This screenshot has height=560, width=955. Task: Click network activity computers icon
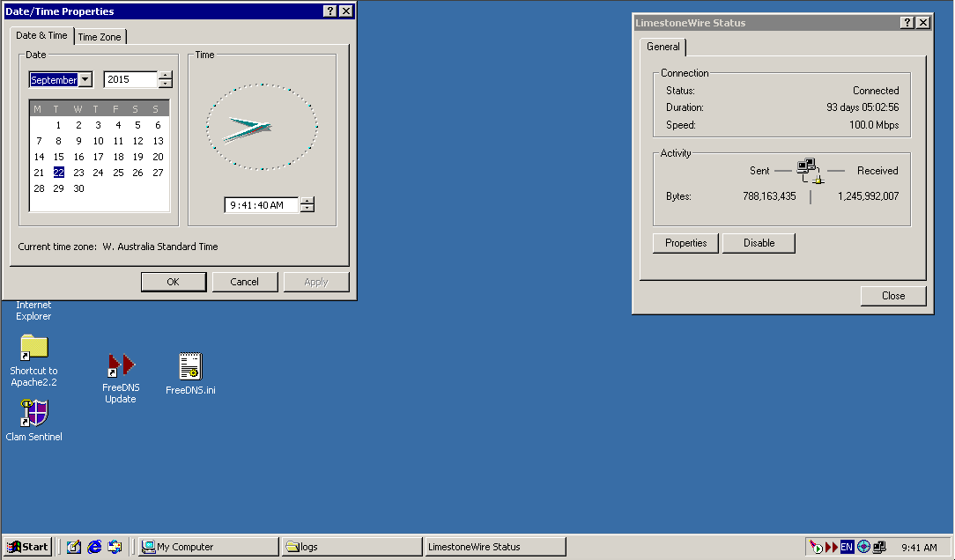[810, 171]
